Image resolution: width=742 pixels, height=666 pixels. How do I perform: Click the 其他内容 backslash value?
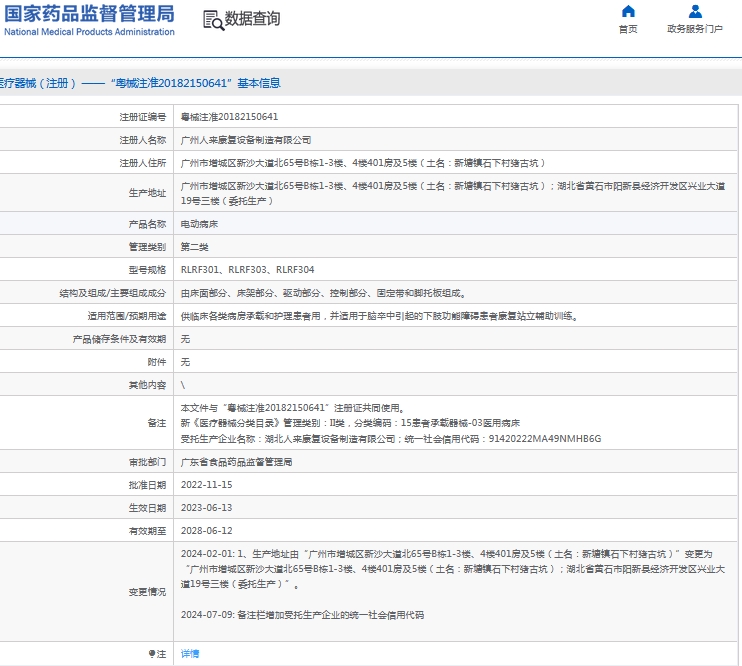[x=183, y=385]
